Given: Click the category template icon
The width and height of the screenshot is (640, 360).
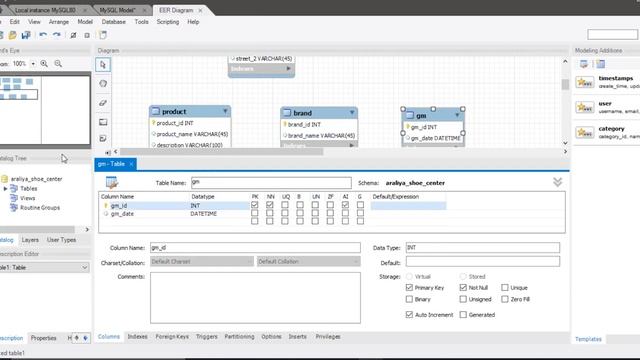Looking at the screenshot, I should 584,133.
